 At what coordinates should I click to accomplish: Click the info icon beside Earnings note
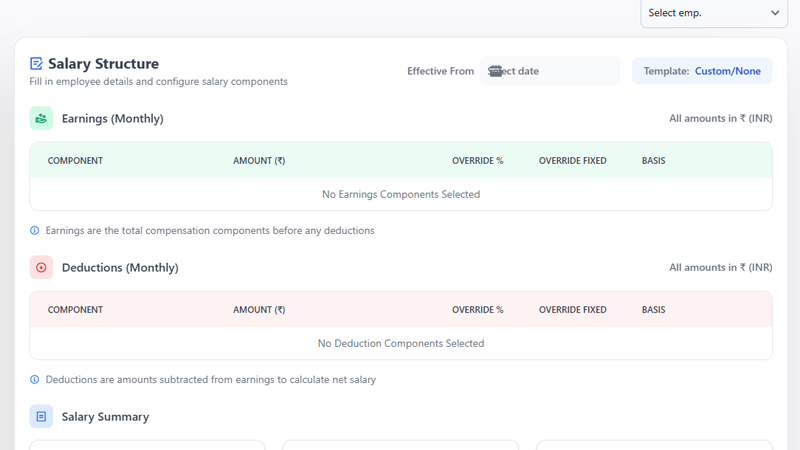[35, 231]
